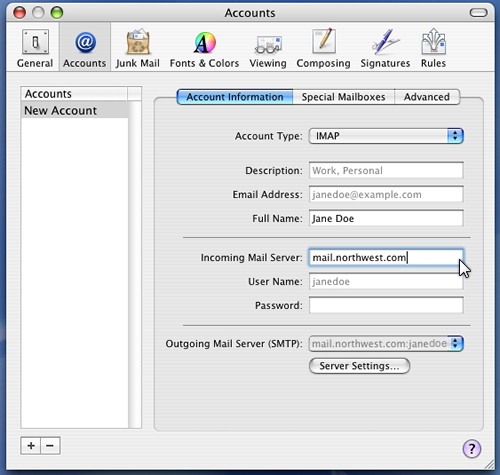Click the Server Settings button
Screen dimensions: 500x475
pyautogui.click(x=359, y=366)
